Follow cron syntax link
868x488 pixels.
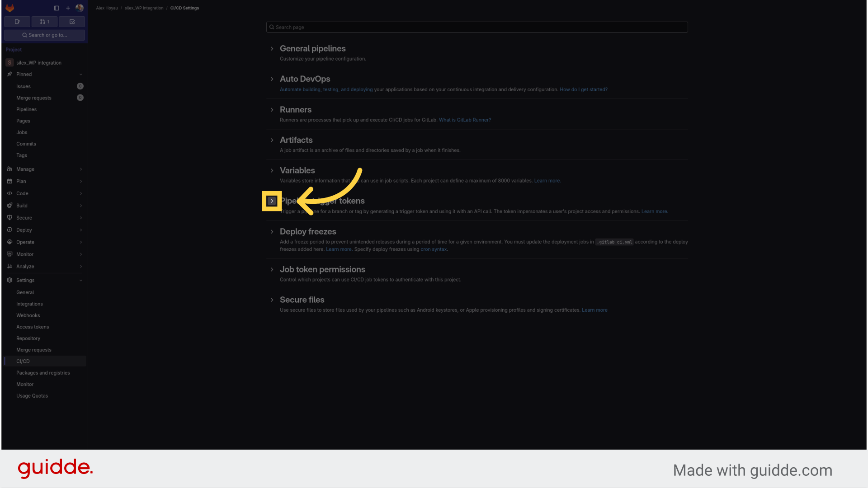pos(434,249)
